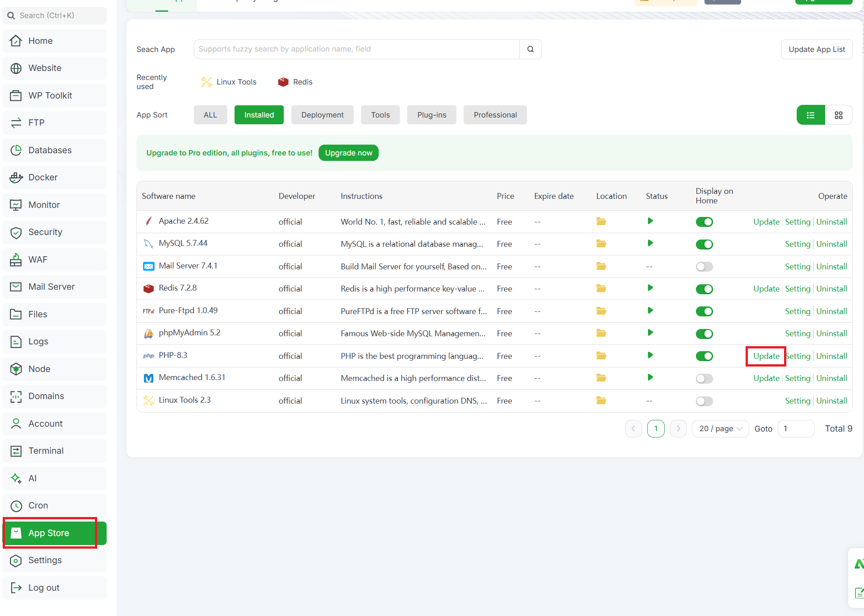Click the search magnifier icon button
864x616 pixels.
pos(531,49)
